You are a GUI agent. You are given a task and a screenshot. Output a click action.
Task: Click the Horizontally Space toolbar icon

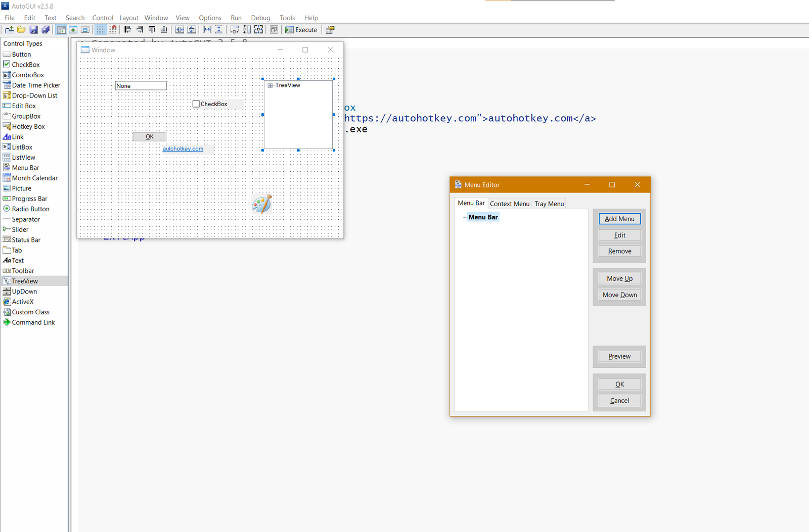point(207,30)
